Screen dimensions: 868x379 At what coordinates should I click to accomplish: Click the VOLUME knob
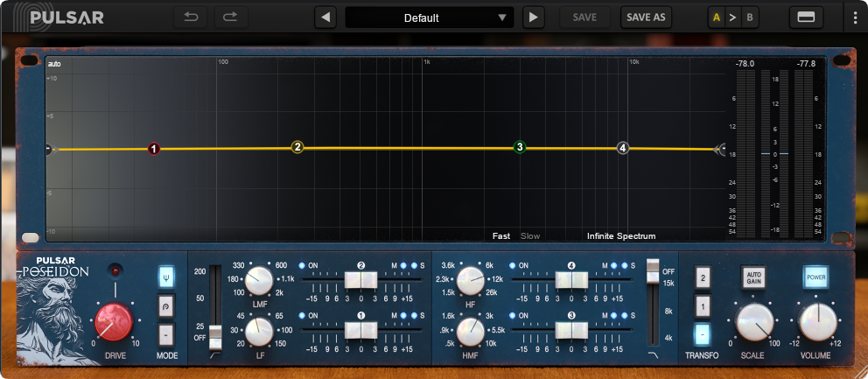pos(817,322)
